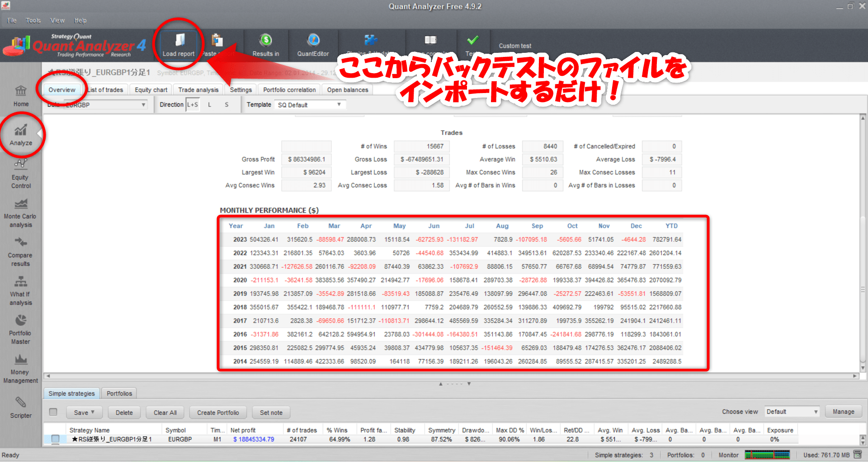Viewport: 868px width, 462px height.
Task: Expand the Choose view Default dropdown
Action: point(792,411)
